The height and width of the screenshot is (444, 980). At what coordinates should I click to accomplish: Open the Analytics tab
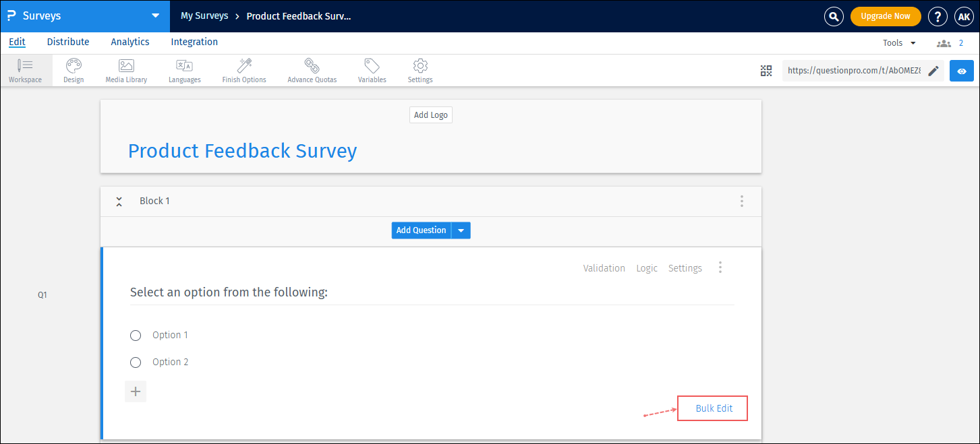[x=129, y=42]
